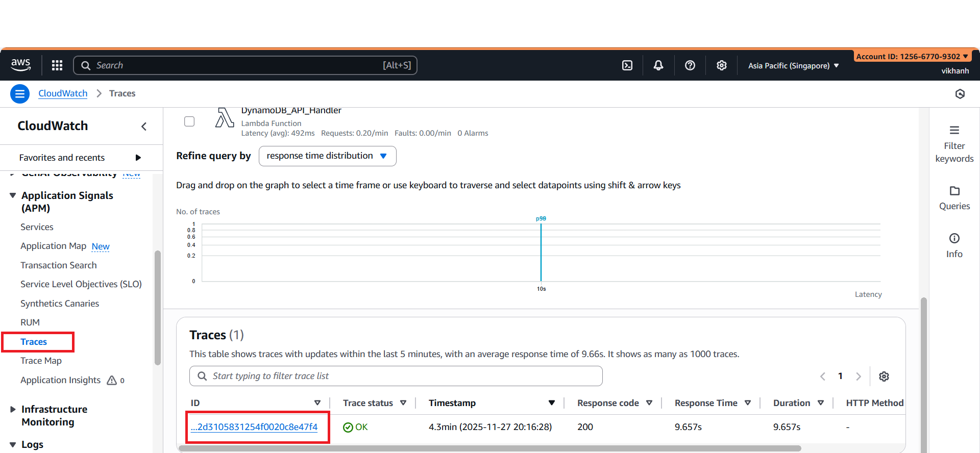Open the trace ID ending in c8e47f4

[254, 427]
